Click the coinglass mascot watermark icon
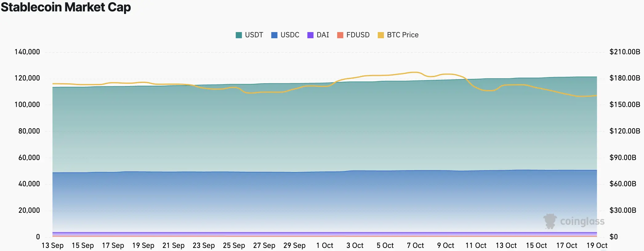 [x=550, y=221]
